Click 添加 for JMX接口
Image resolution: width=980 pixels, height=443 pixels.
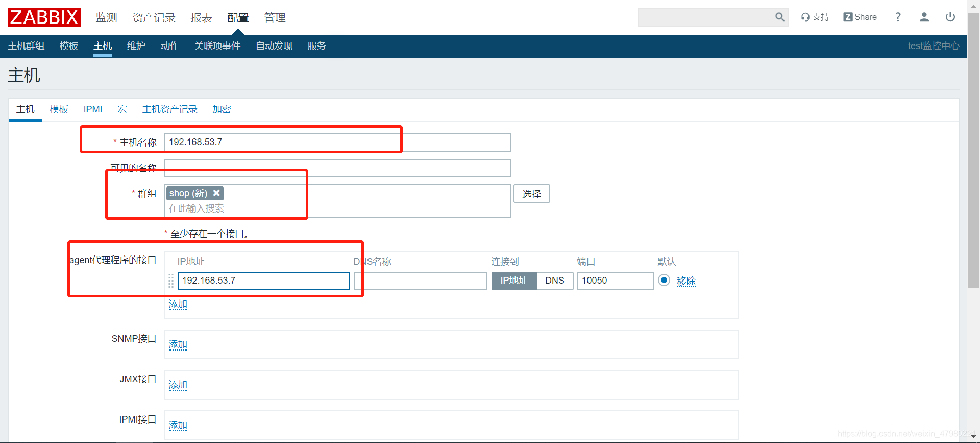178,385
